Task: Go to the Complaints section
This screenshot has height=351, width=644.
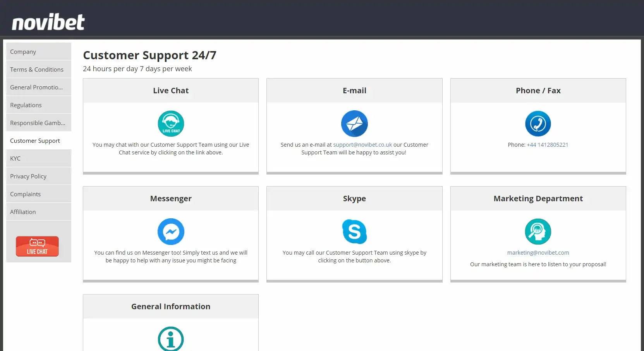Action: (39, 194)
